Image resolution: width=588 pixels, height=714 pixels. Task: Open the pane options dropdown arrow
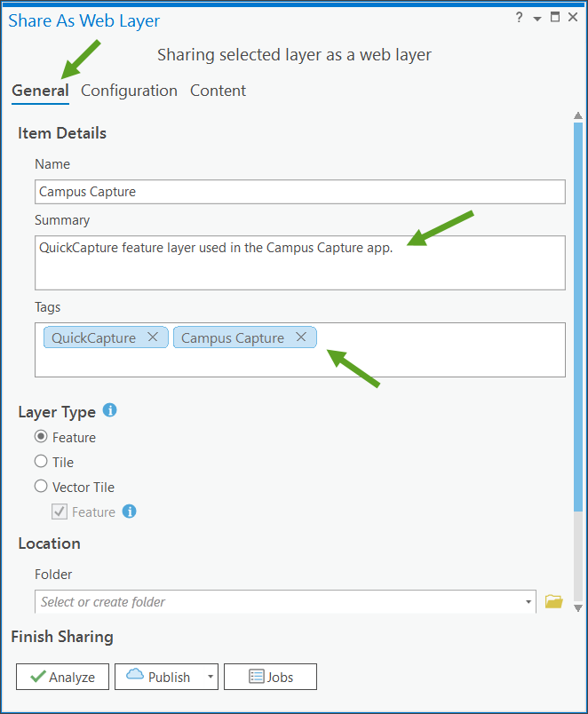[x=536, y=16]
